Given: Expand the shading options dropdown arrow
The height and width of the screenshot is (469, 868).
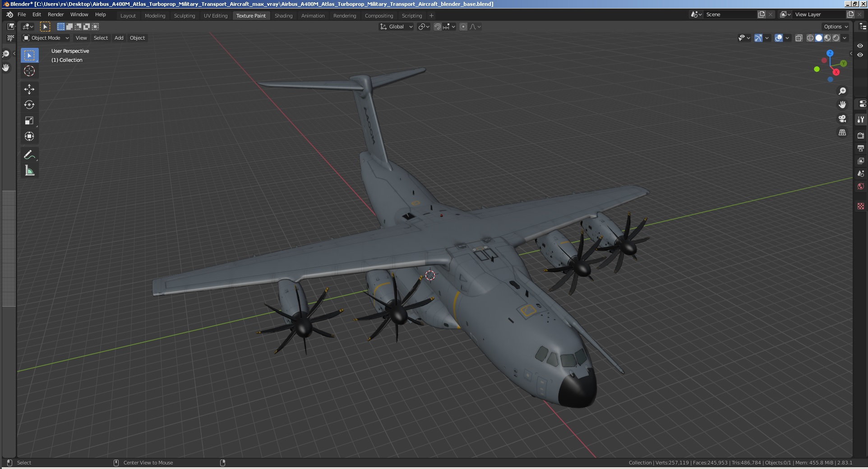Looking at the screenshot, I should coord(845,38).
